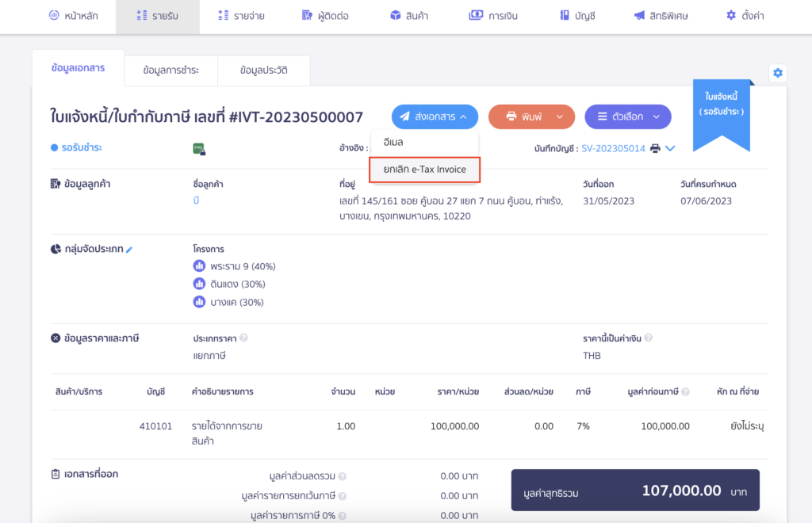Click project พระราม 9 (40%) label
Image resolution: width=812 pixels, height=523 pixels.
point(243,266)
